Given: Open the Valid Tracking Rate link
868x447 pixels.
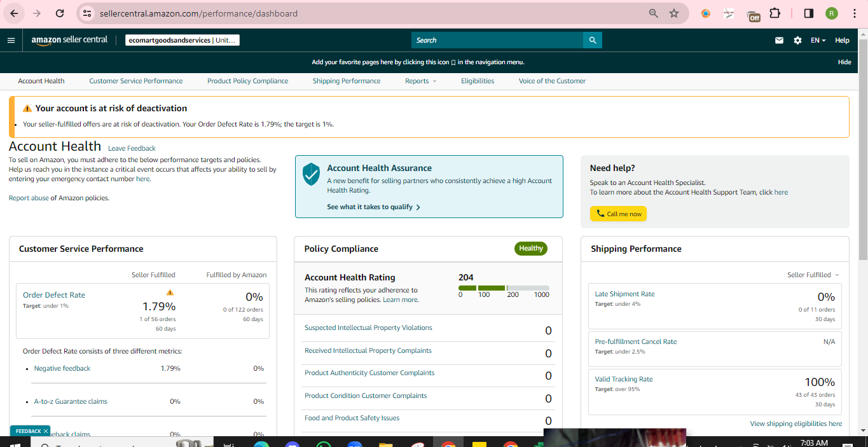Looking at the screenshot, I should coord(624,379).
